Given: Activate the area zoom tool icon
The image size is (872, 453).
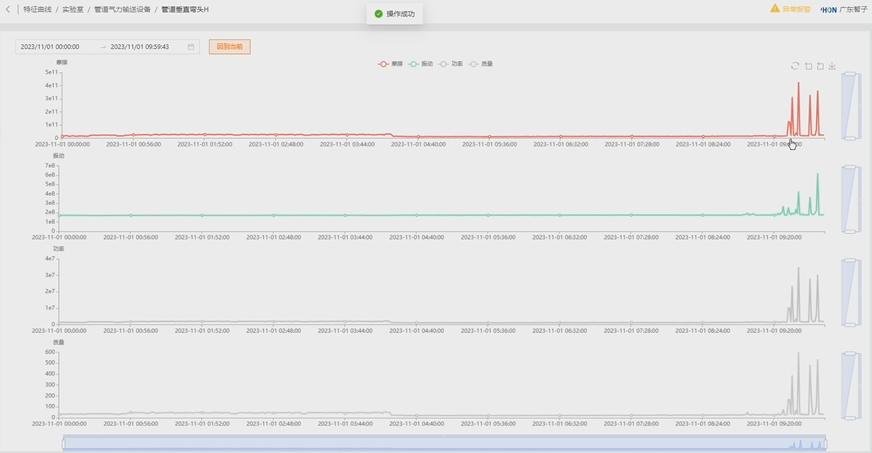Looking at the screenshot, I should click(808, 66).
